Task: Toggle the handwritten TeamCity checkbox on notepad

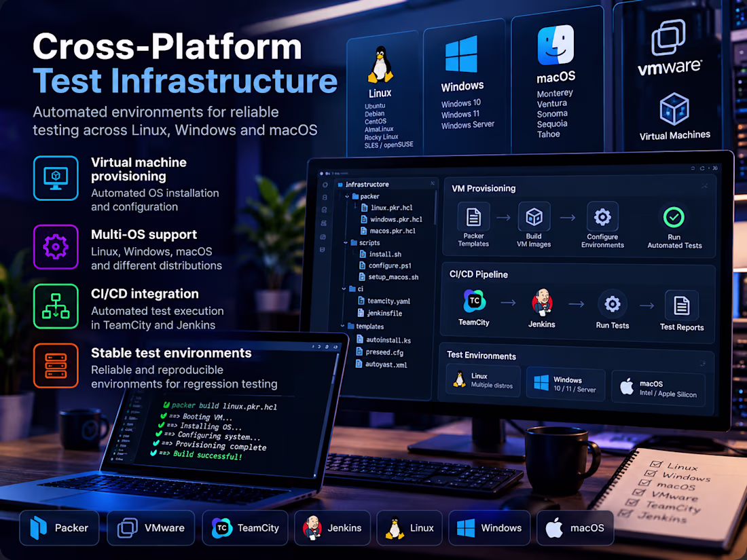Action: (x=632, y=502)
